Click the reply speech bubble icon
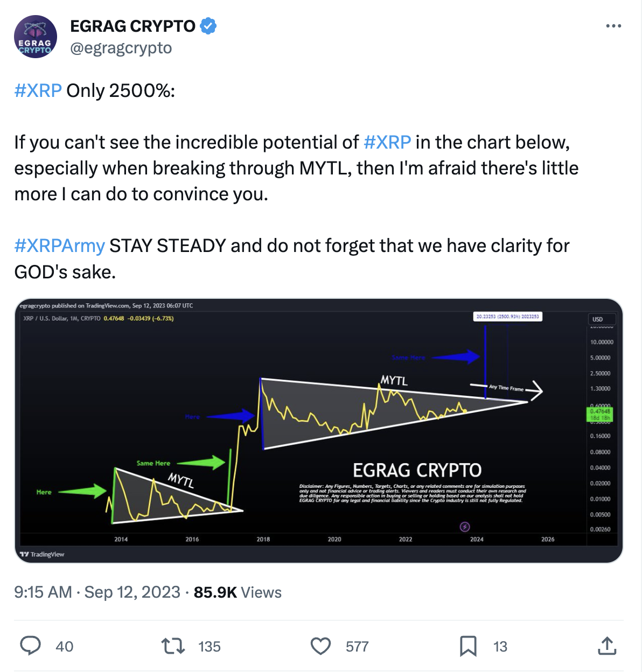The image size is (642, 672). [x=31, y=646]
